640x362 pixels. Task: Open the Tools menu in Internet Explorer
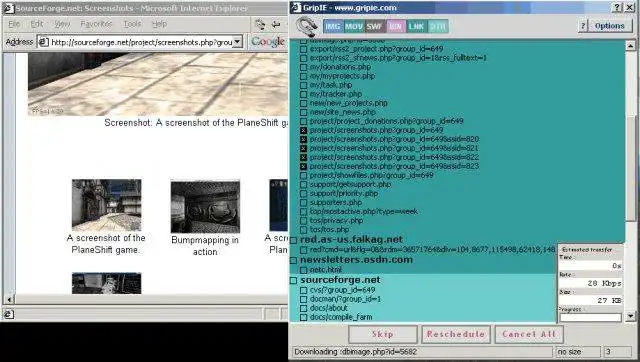132,24
